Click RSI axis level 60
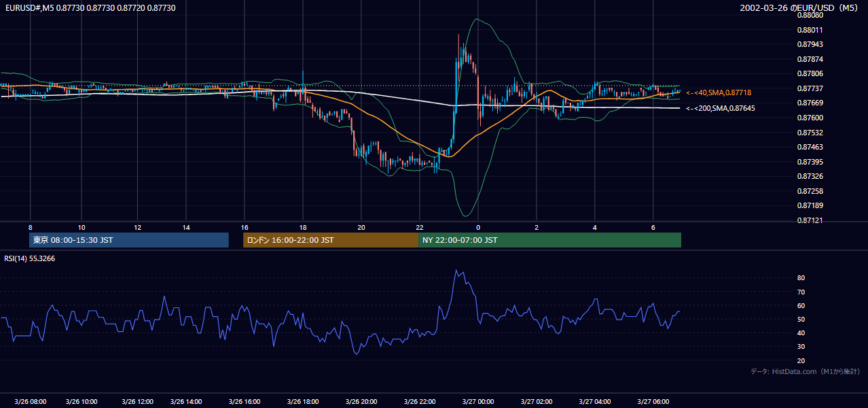Image resolution: width=868 pixels, height=408 pixels. pos(801,305)
